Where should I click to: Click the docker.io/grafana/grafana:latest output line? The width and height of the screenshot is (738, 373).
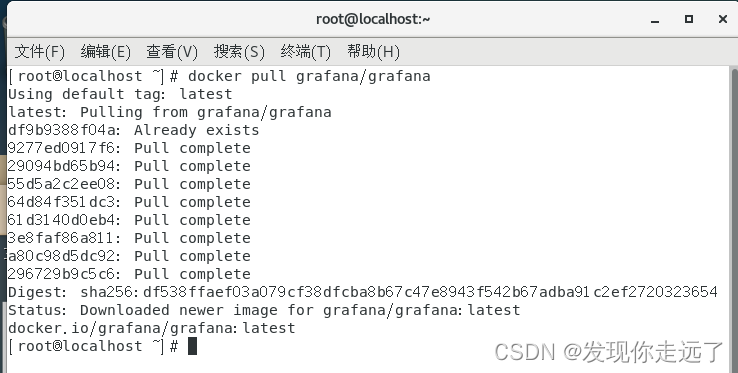coord(152,328)
